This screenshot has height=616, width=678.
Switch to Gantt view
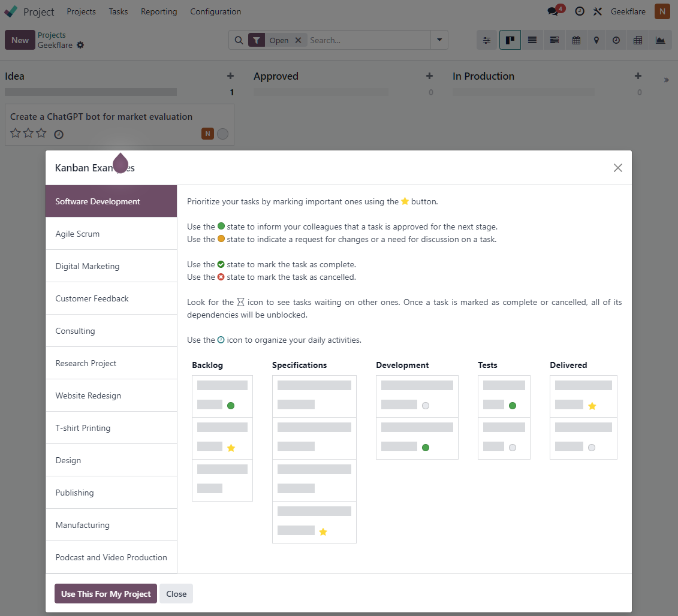point(555,40)
